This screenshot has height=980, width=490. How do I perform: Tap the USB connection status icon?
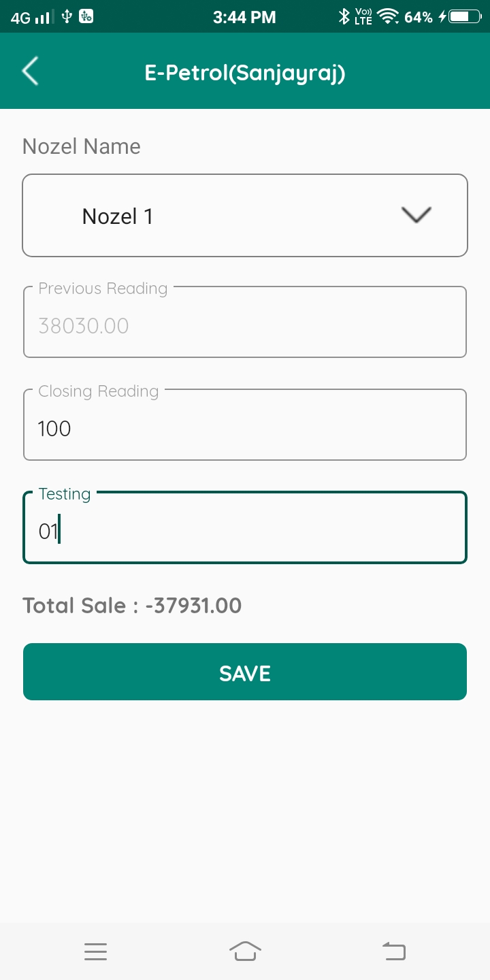pyautogui.click(x=67, y=17)
